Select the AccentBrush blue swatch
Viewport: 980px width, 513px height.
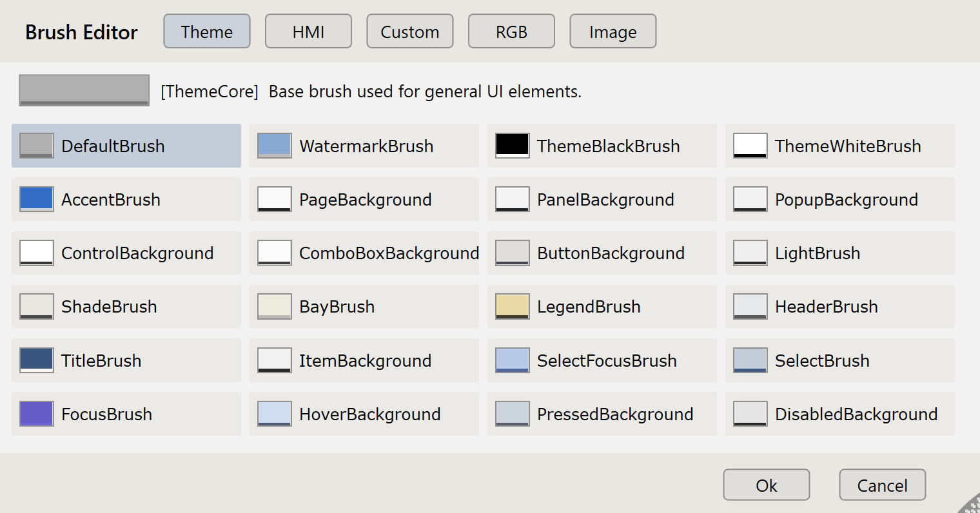coord(37,199)
